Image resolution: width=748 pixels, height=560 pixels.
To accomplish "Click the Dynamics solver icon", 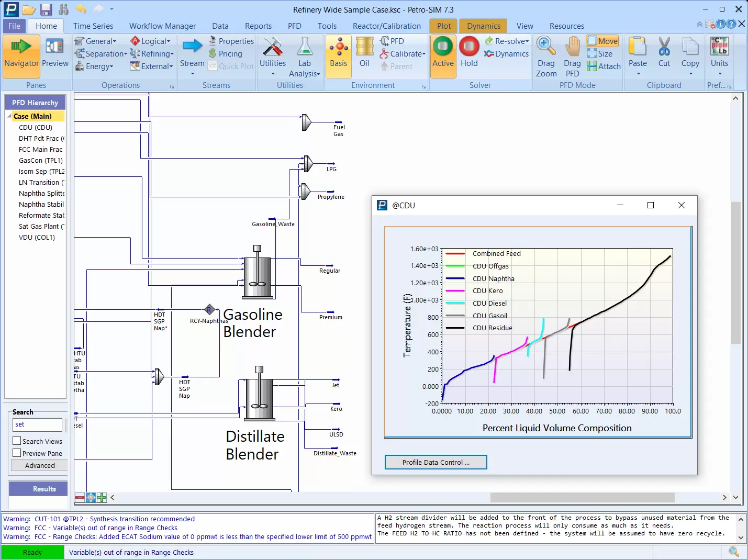I will 489,53.
